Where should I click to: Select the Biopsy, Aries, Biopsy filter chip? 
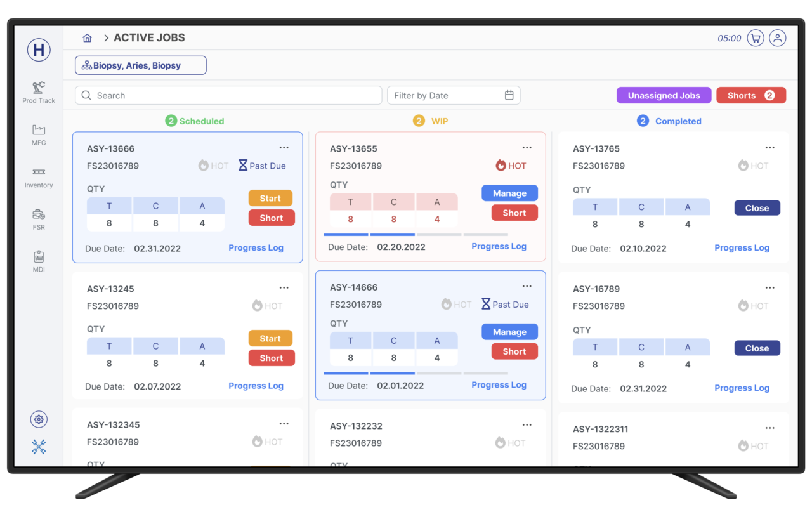coord(140,65)
